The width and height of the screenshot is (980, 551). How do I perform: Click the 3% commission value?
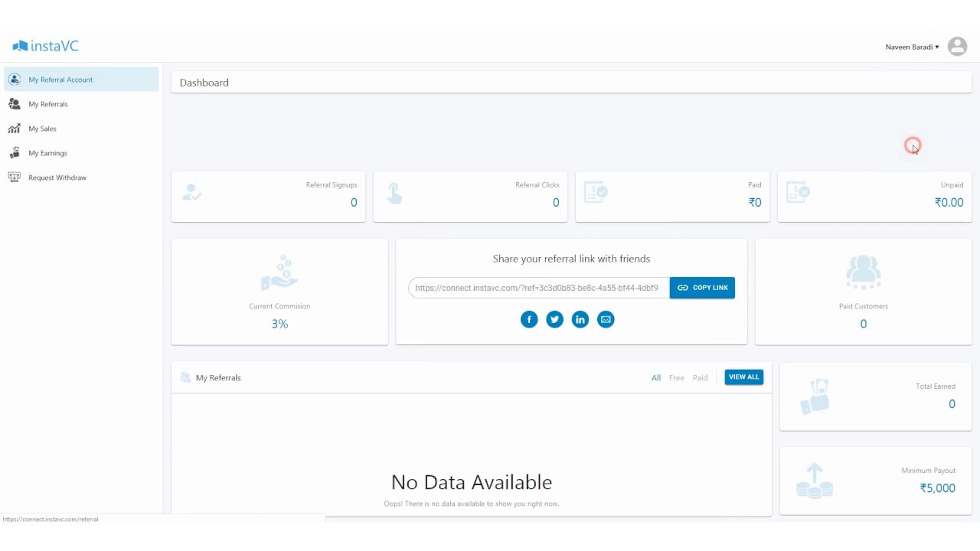click(279, 324)
